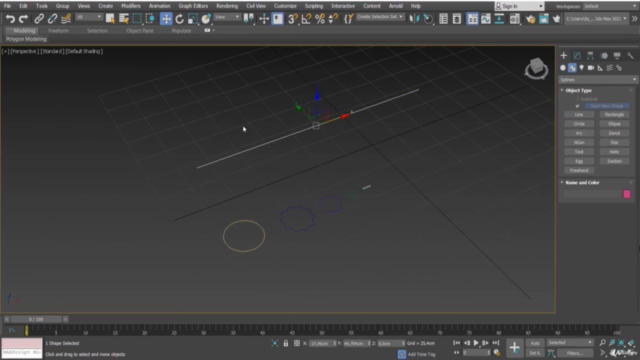The image size is (640, 360).
Task: Click the Freehand spline button
Action: 579,170
